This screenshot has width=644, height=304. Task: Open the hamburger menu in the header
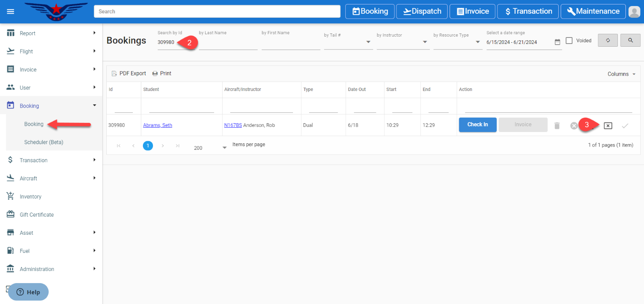(10, 11)
